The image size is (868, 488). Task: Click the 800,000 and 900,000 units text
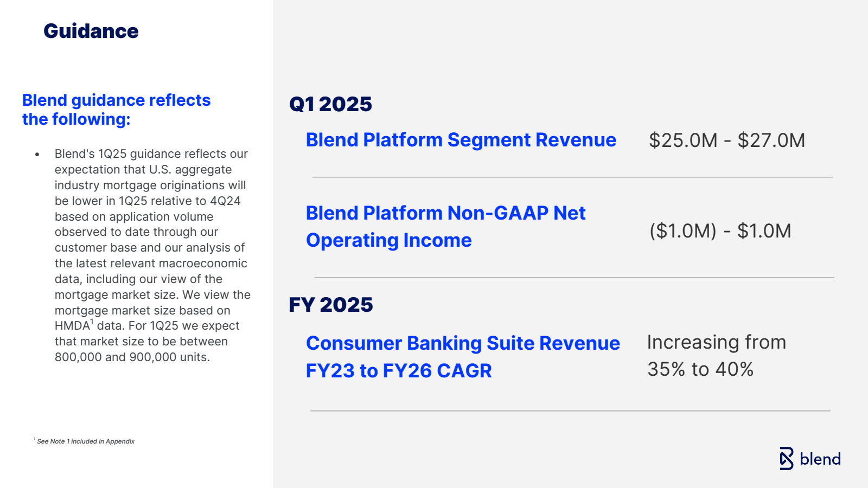[x=132, y=357]
